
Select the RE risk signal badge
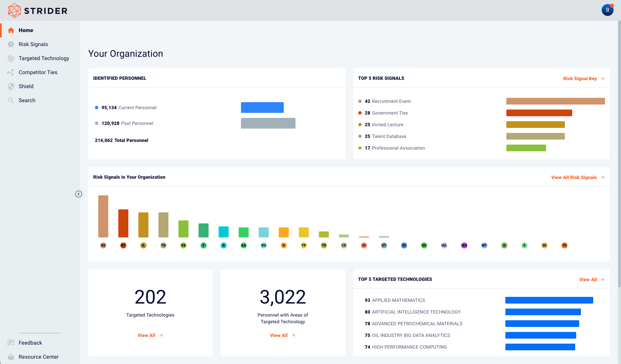[x=103, y=245]
